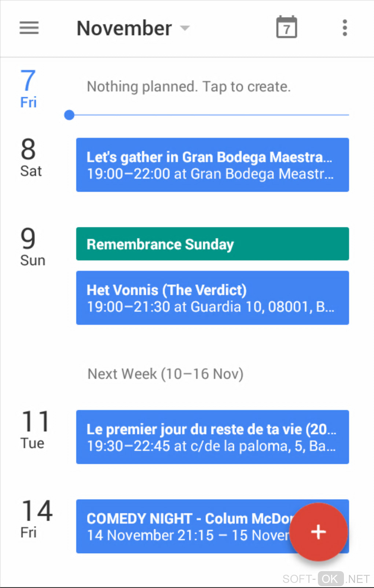Select the Saturday 8 date label
The image size is (374, 588).
coord(30,158)
